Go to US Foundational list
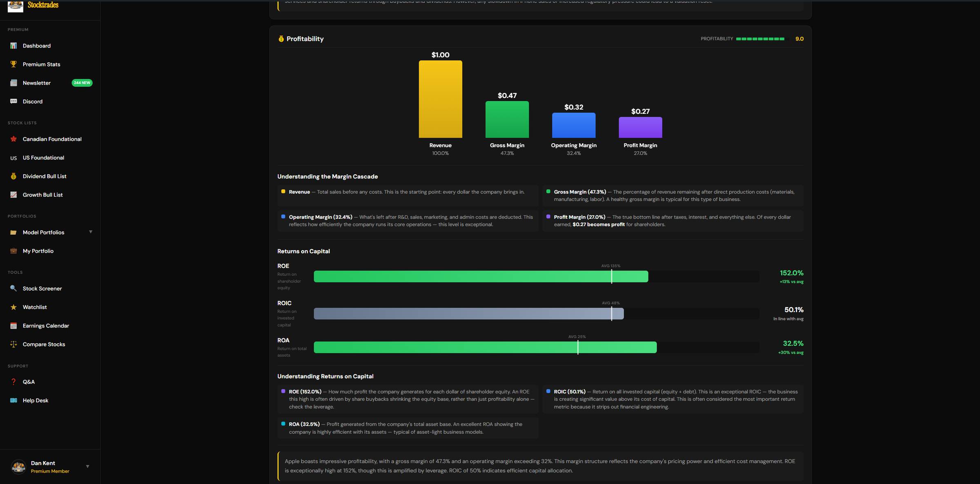 pos(43,158)
